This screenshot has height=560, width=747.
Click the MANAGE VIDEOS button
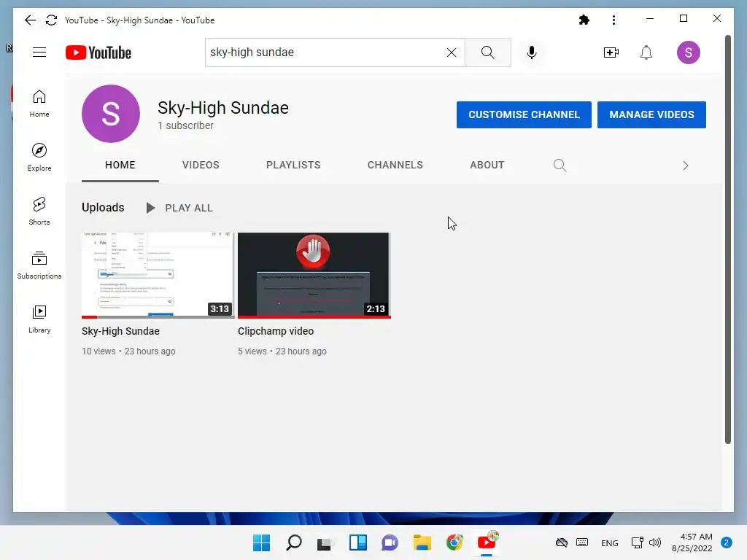pos(651,114)
